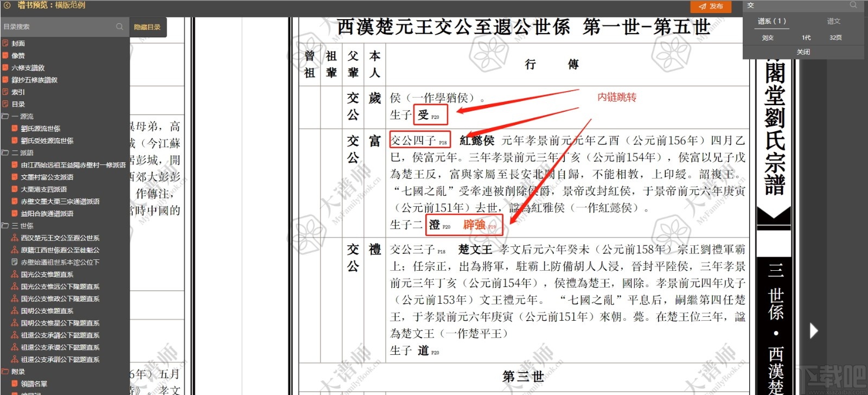Click the magnifier icon in 目录搜索 box

[x=119, y=27]
